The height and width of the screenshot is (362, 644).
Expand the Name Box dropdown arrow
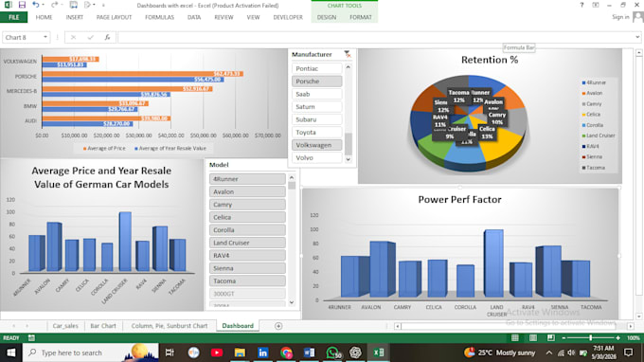45,37
